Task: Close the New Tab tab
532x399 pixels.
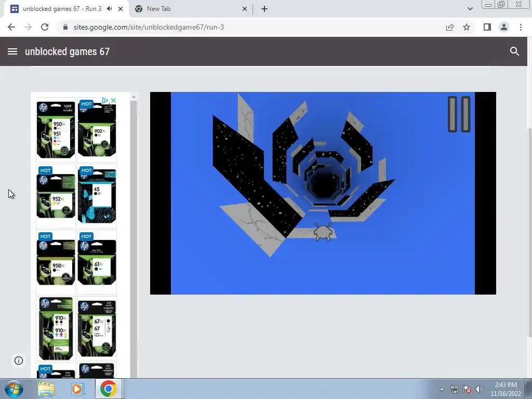Action: click(245, 9)
